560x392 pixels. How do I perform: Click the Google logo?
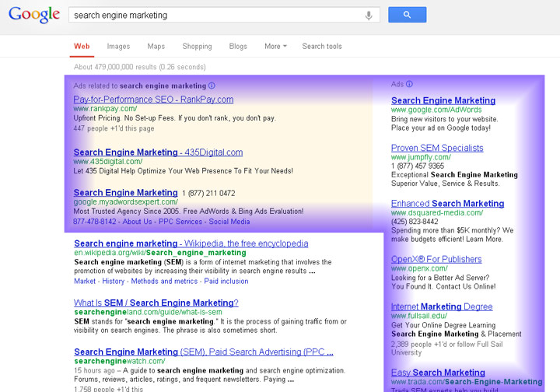coord(34,15)
